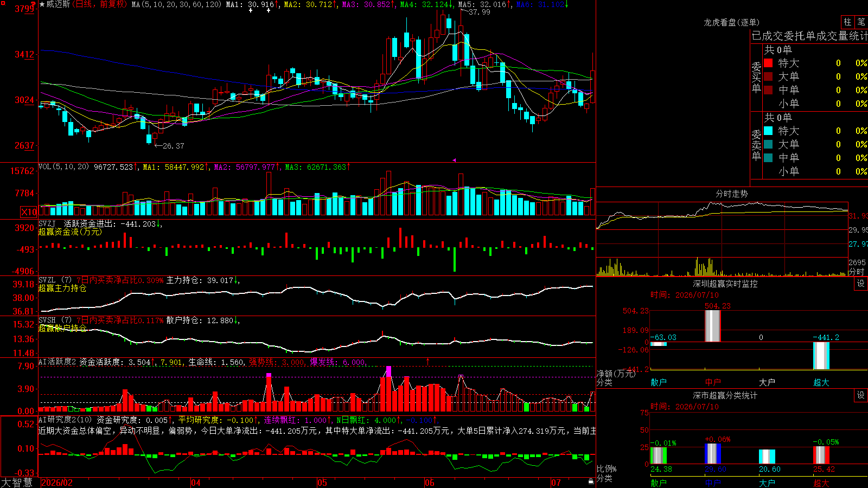Click the 大智慧 logo in the bottom corner
Screen dimensions: 868x488
pyautogui.click(x=17, y=482)
